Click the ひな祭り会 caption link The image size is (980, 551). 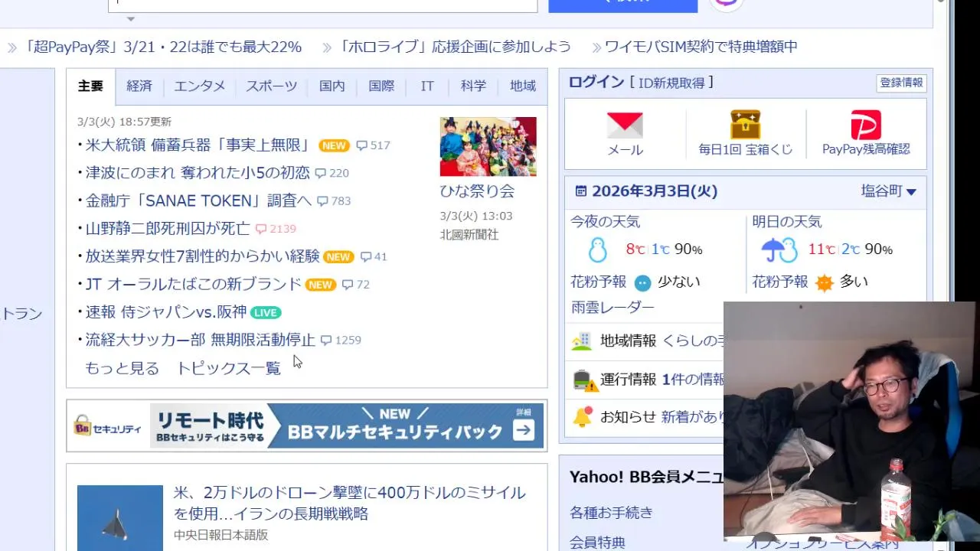[x=477, y=191]
